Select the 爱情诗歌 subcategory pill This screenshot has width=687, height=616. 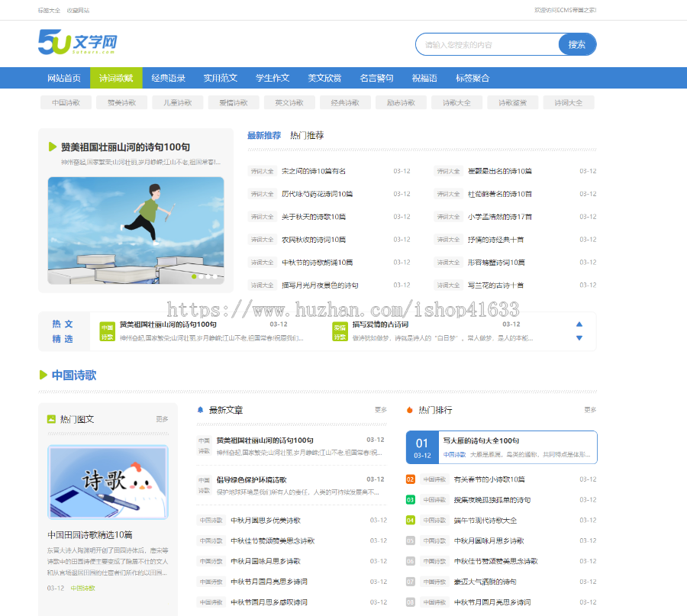234,102
